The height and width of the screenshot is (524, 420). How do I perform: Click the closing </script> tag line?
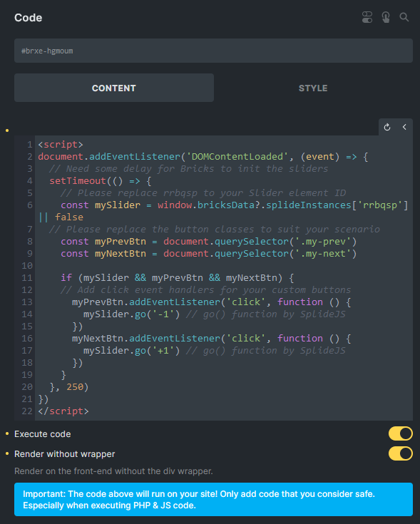point(63,411)
